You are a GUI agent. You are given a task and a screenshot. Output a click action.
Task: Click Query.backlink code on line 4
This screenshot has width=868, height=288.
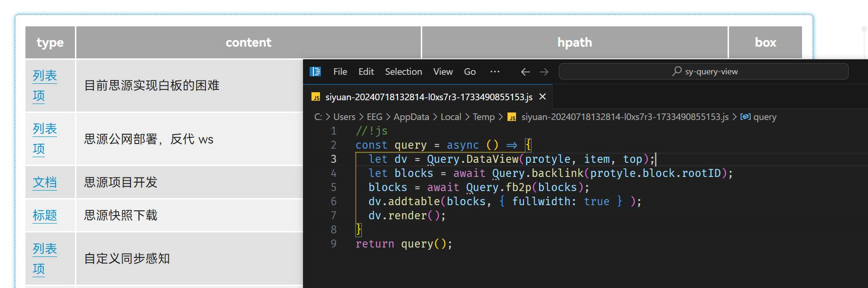(x=538, y=173)
